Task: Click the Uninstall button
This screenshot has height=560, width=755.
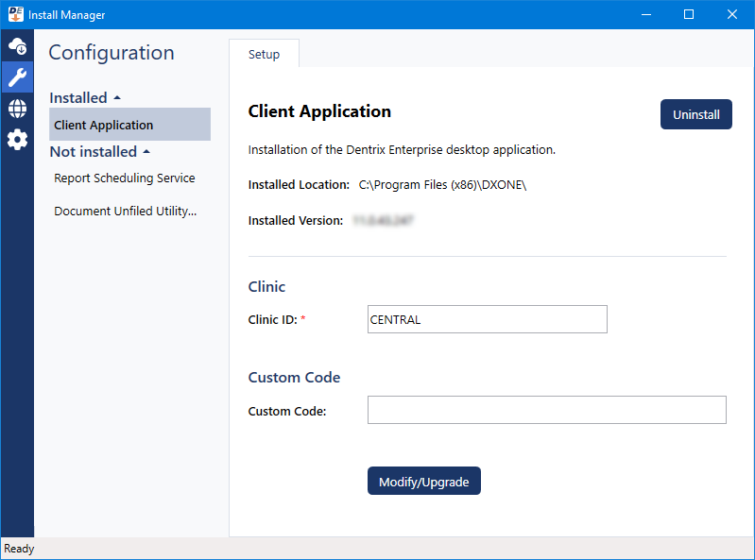Action: coord(695,114)
